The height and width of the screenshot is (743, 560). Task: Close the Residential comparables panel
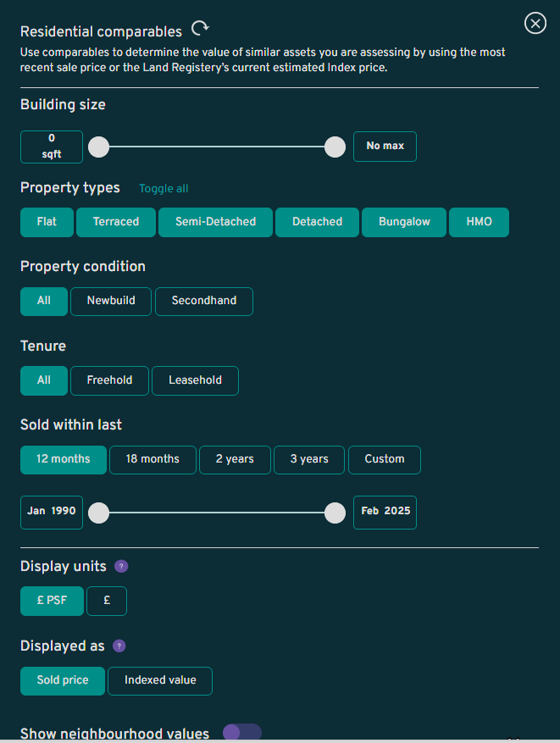(x=535, y=23)
